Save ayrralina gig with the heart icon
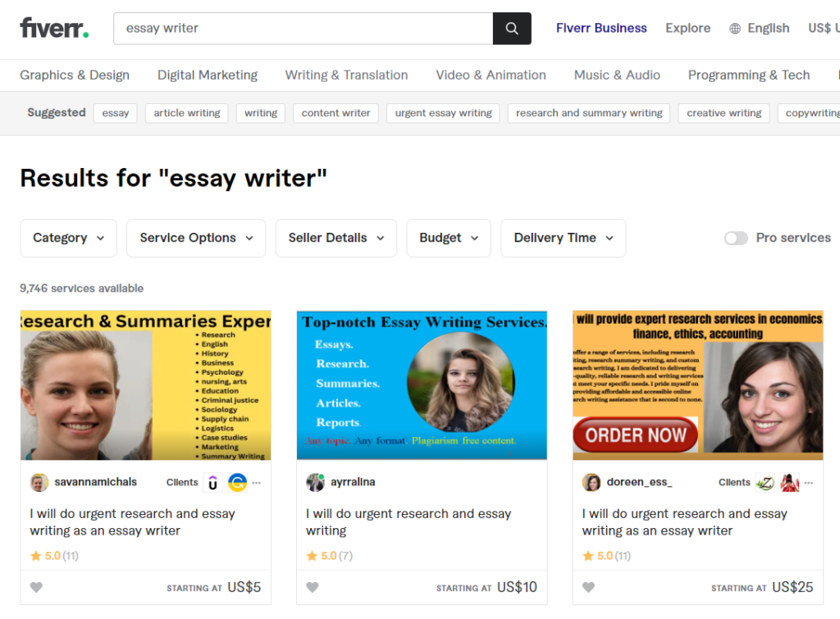The image size is (840, 619). 313,587
